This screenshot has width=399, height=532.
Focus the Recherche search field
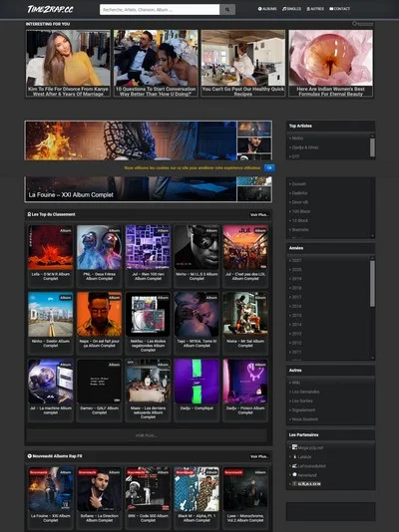[160, 10]
